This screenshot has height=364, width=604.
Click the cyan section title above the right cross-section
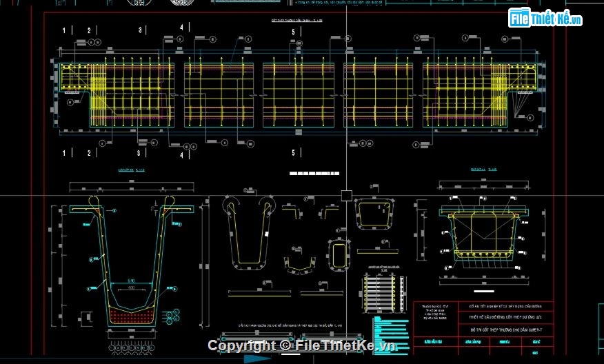[484, 169]
